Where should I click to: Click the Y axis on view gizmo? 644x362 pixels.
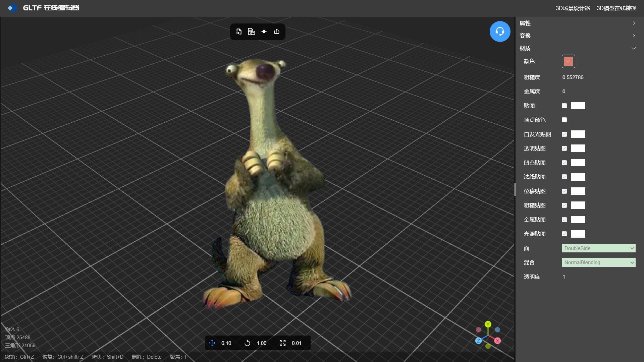[x=488, y=324]
